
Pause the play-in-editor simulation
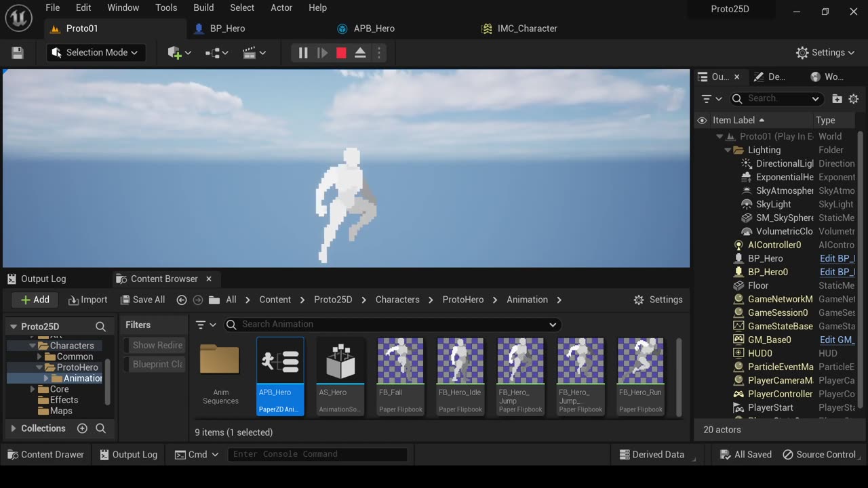(303, 53)
